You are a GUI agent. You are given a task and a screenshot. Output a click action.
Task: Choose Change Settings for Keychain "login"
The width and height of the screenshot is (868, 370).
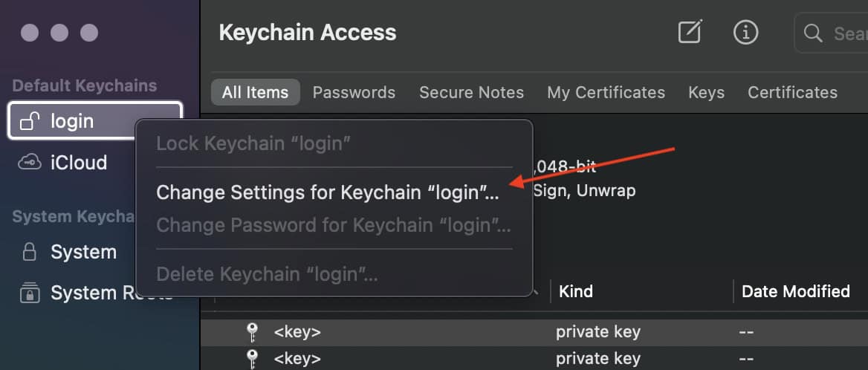click(x=328, y=192)
